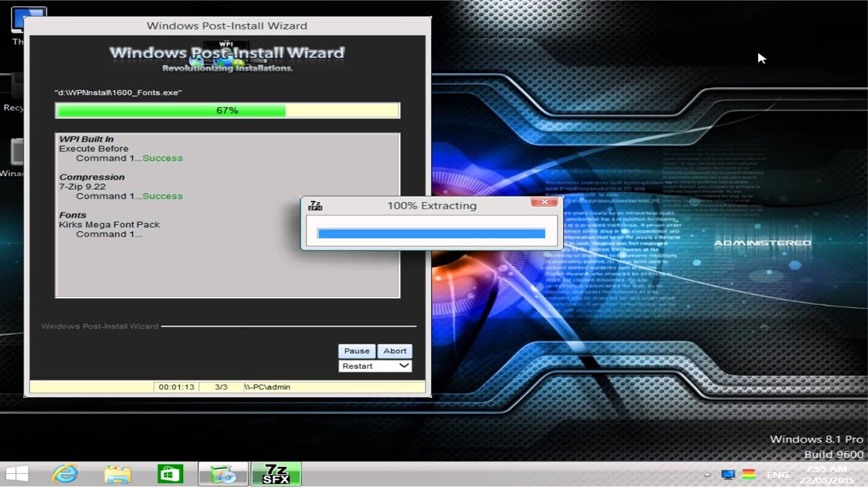Open ENG input language indicator
Image resolution: width=868 pixels, height=488 pixels.
click(x=778, y=474)
